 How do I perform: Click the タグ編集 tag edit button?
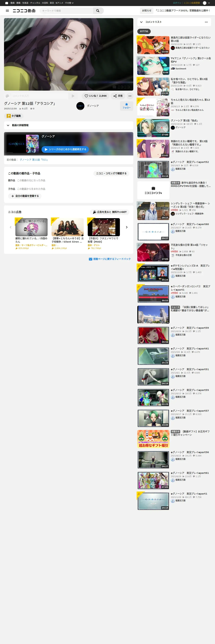point(14,116)
